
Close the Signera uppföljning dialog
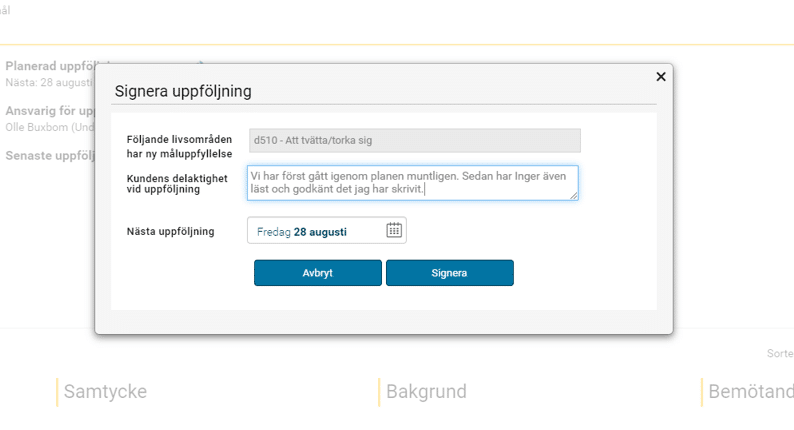click(x=660, y=77)
